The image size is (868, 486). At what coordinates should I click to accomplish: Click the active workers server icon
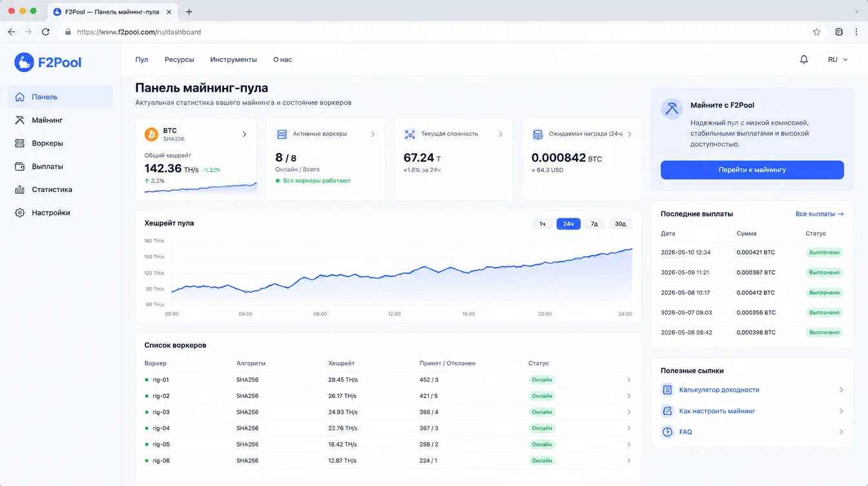pyautogui.click(x=282, y=134)
